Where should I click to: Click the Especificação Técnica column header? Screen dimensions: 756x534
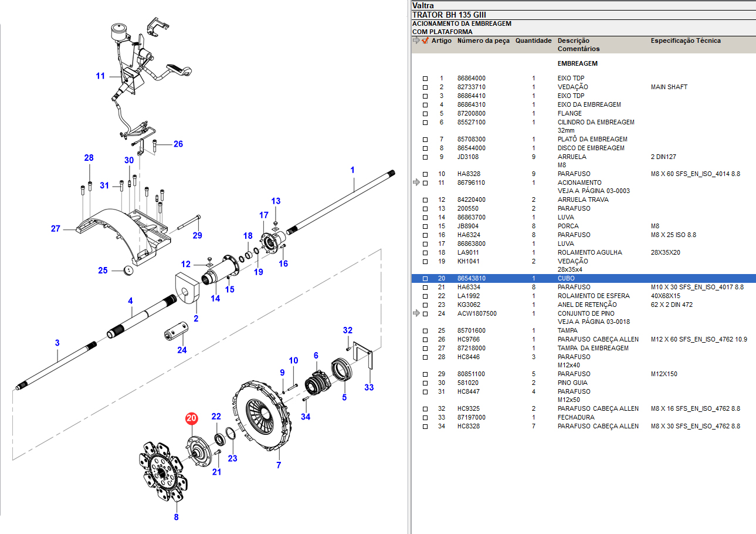pos(686,41)
